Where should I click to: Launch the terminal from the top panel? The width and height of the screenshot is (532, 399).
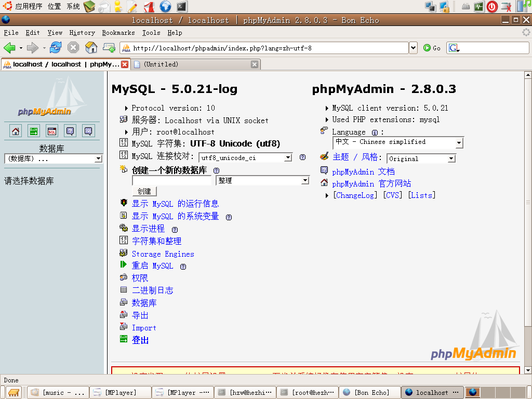pyautogui.click(x=182, y=6)
